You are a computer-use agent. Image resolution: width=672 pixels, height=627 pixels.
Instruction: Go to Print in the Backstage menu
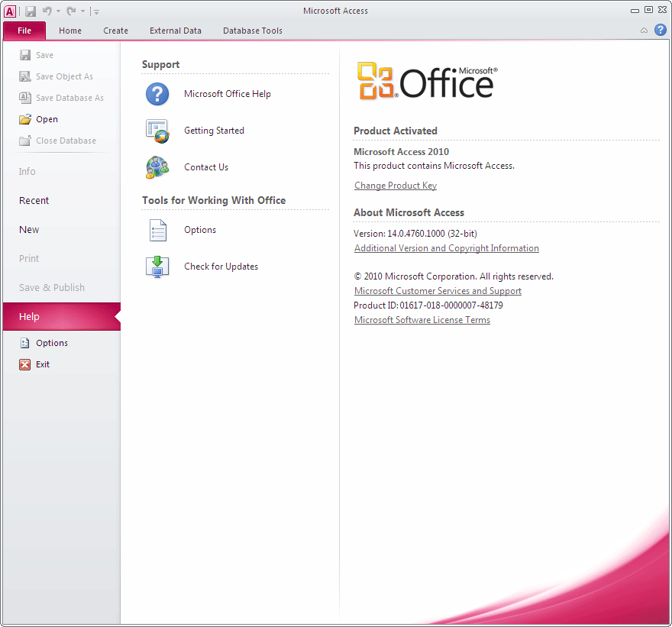click(x=29, y=259)
